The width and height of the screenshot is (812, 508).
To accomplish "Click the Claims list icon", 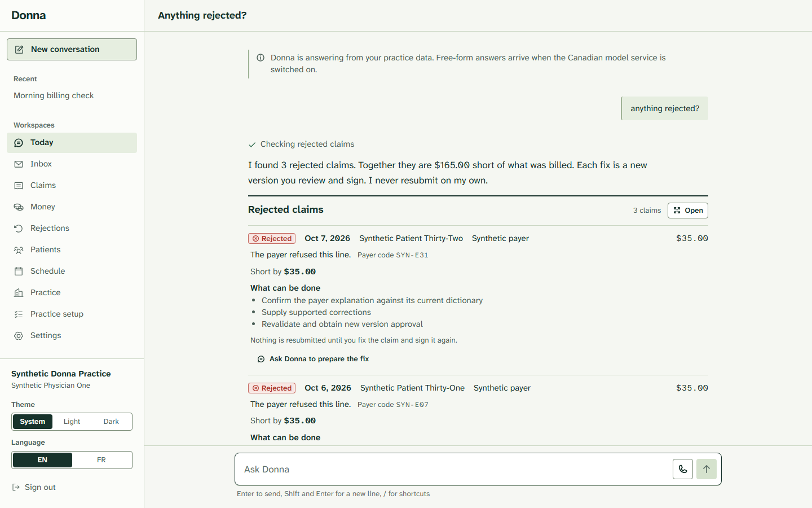I will point(19,186).
